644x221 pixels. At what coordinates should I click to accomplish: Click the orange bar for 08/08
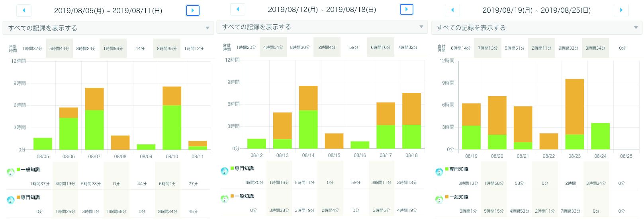click(x=120, y=143)
